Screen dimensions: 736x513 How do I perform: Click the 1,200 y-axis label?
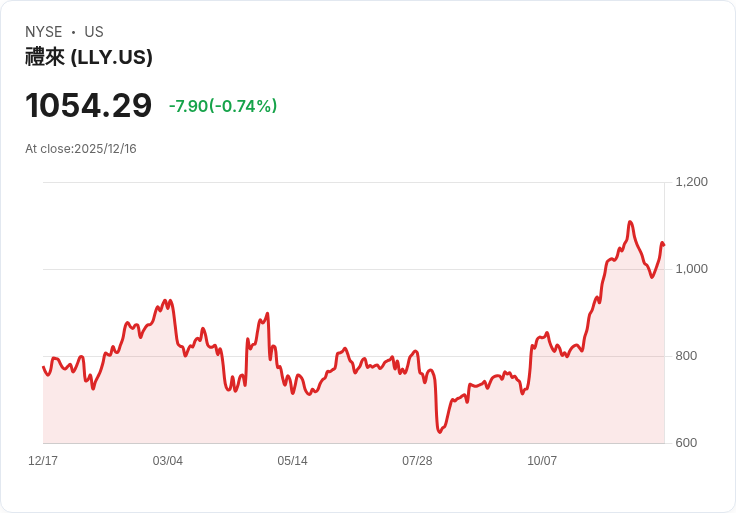click(x=691, y=182)
